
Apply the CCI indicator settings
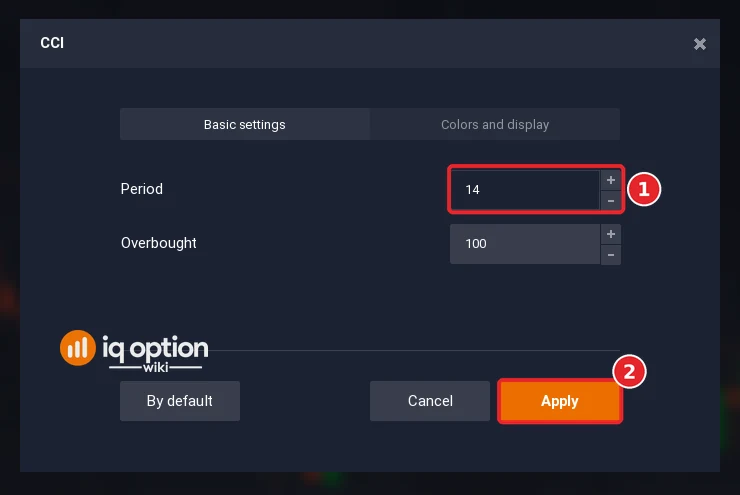pyautogui.click(x=560, y=401)
